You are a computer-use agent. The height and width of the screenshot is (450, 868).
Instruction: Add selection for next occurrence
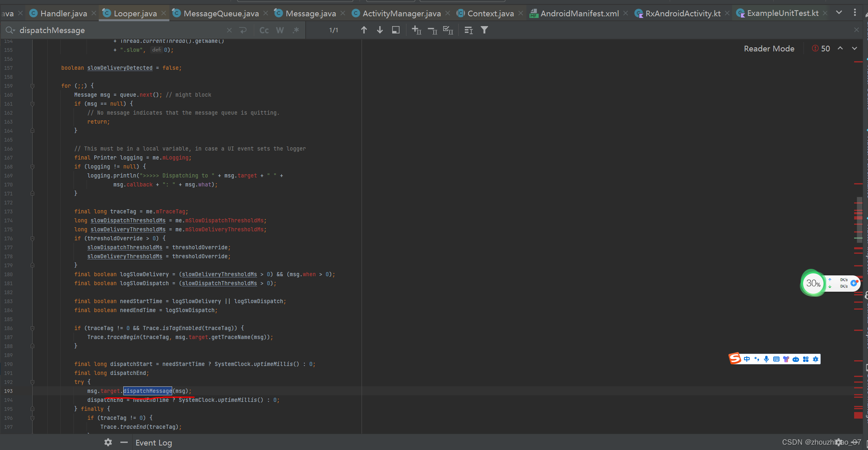pos(417,30)
